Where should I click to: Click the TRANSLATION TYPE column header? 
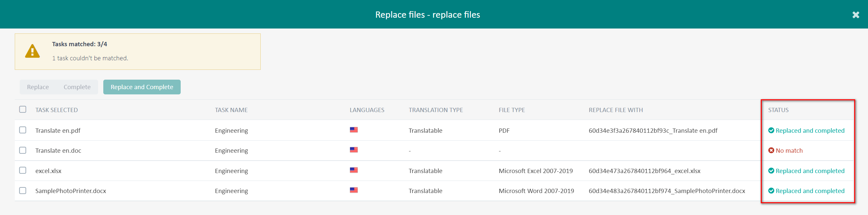pyautogui.click(x=436, y=110)
